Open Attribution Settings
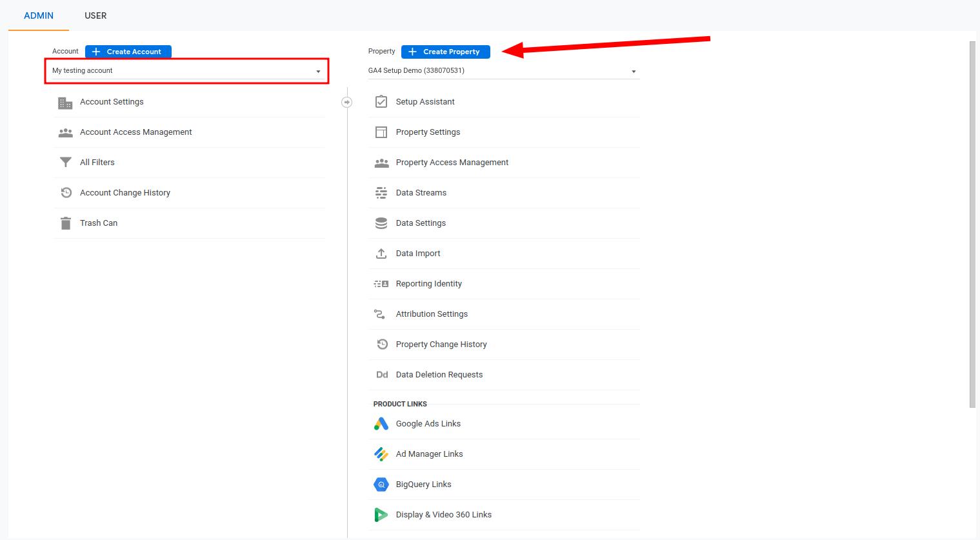980x540 pixels. click(x=432, y=314)
